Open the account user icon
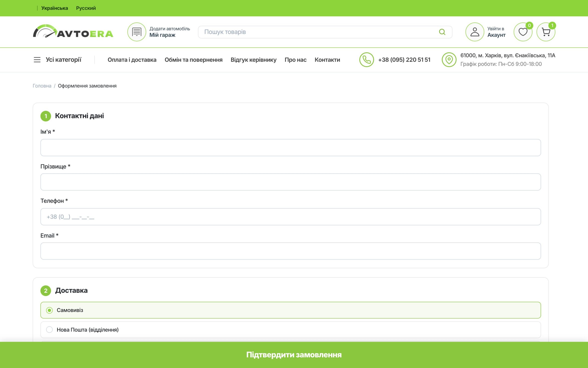588x368 pixels. 475,32
